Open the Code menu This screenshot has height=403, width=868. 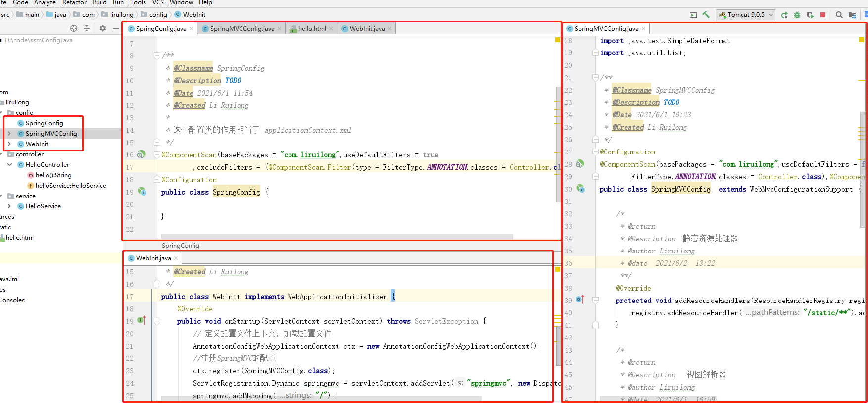click(x=20, y=3)
